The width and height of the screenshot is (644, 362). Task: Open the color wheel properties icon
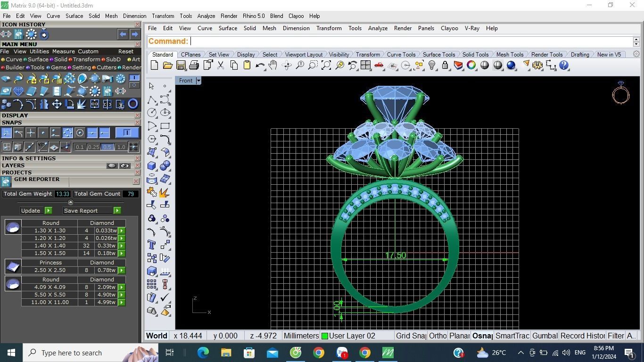point(471,66)
